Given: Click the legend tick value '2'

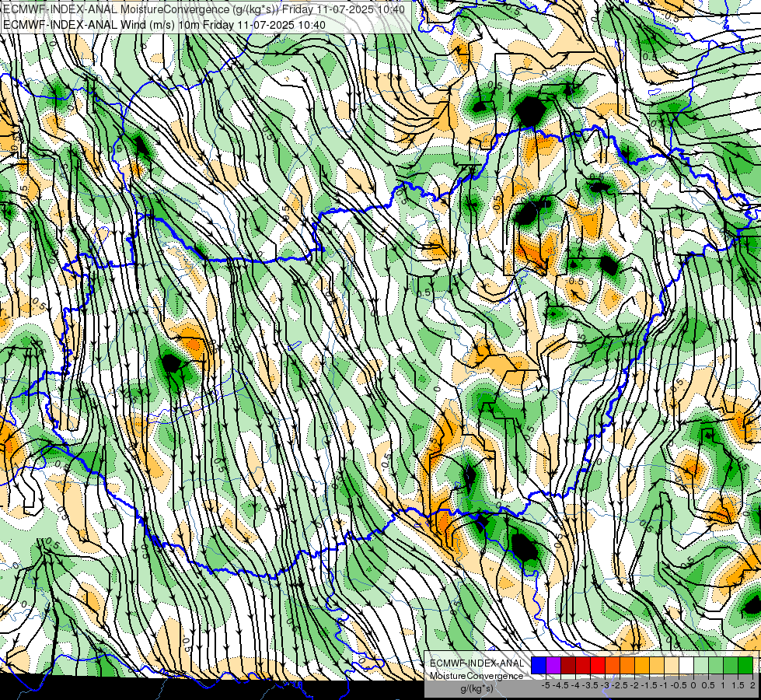Looking at the screenshot, I should click(x=752, y=685).
